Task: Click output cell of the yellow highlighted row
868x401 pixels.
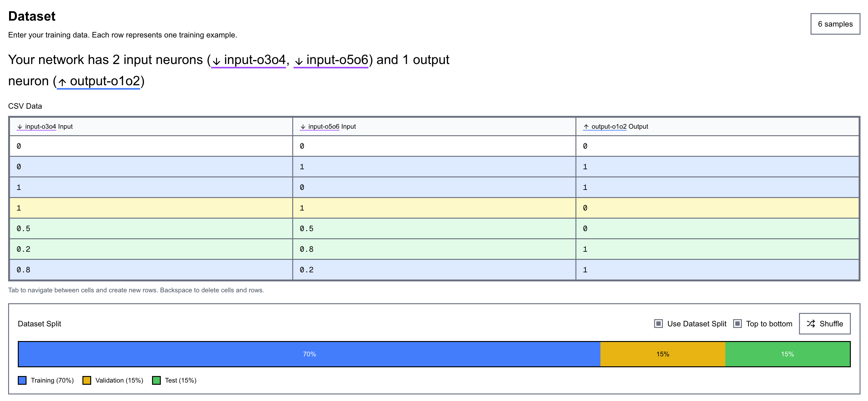Action: point(717,208)
